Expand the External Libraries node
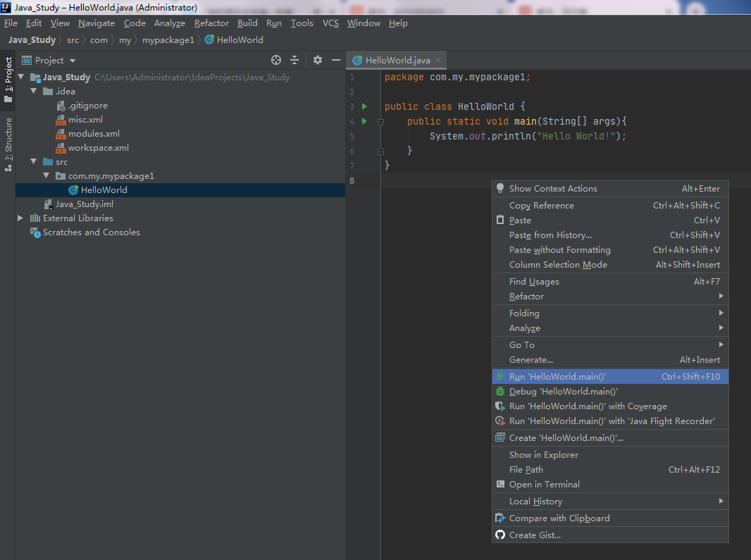The image size is (751, 560). 20,218
